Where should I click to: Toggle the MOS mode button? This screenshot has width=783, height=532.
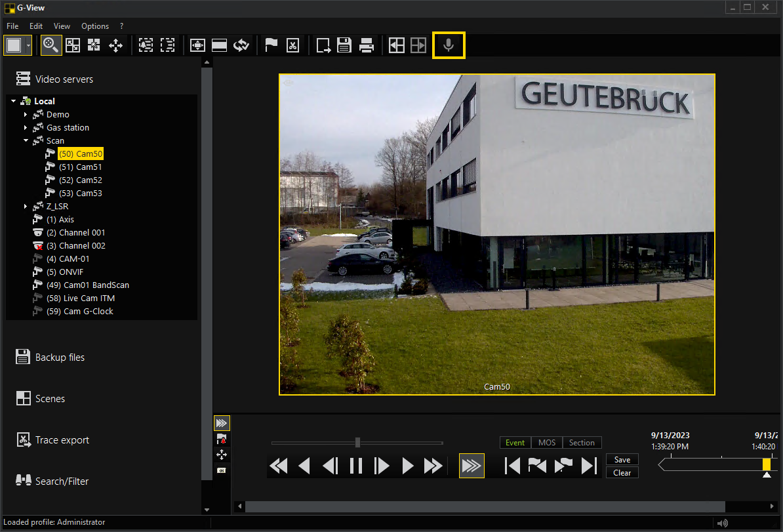pyautogui.click(x=547, y=443)
